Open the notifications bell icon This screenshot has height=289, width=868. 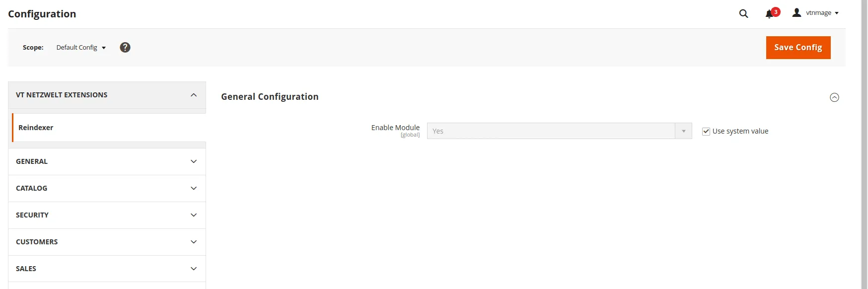769,14
